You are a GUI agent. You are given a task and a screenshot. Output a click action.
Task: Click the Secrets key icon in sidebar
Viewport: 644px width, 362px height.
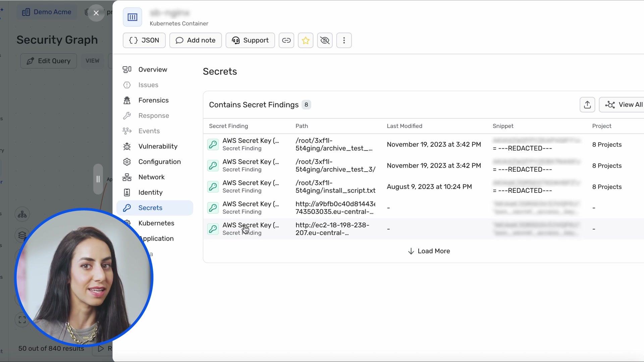[127, 208]
